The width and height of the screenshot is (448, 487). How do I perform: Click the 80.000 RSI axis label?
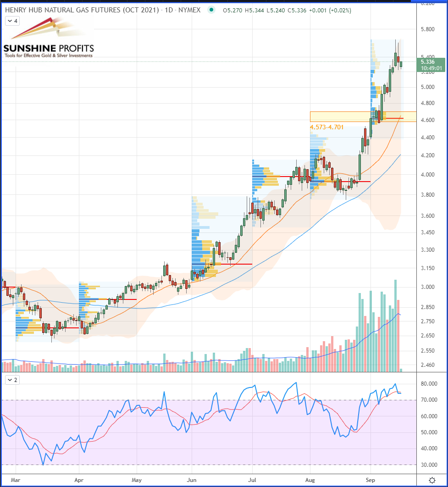click(x=429, y=384)
